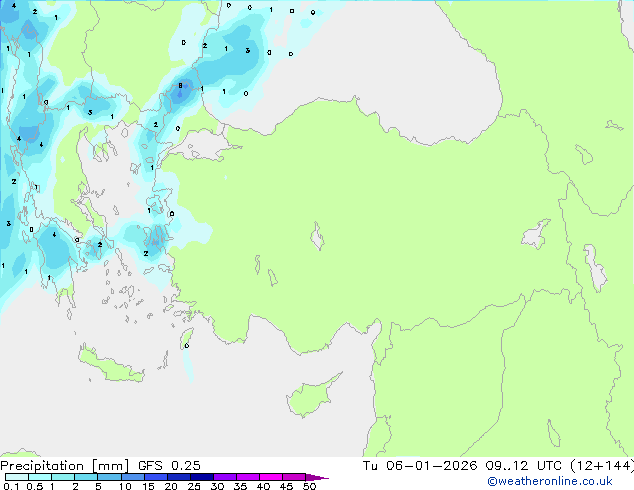Click the "20" legend scale label
This screenshot has height=490, width=634.
[x=171, y=486]
